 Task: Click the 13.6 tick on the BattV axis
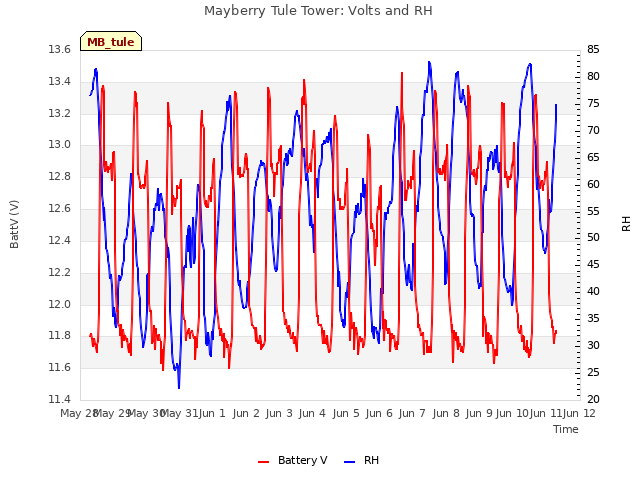click(x=59, y=49)
